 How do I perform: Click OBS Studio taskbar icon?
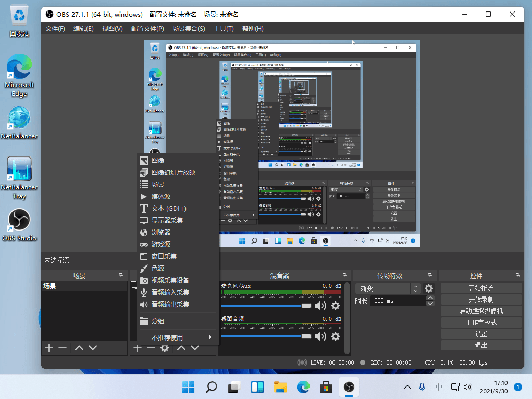coord(349,387)
